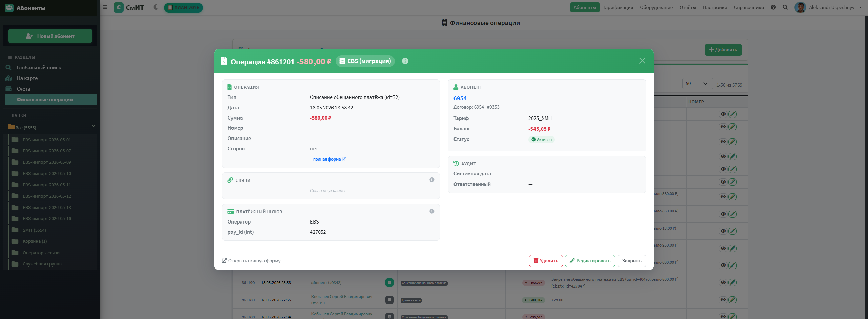The height and width of the screenshot is (319, 868).
Task: Open the Абоненты top menu
Action: (x=585, y=7)
